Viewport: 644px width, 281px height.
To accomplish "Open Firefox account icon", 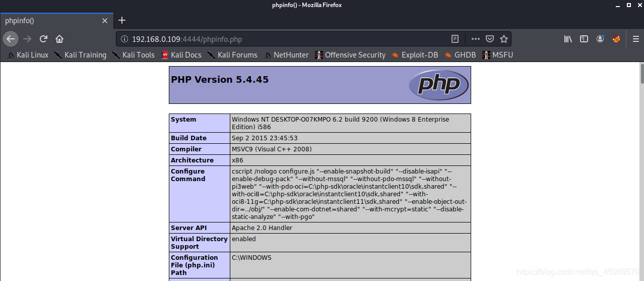I will pyautogui.click(x=600, y=39).
